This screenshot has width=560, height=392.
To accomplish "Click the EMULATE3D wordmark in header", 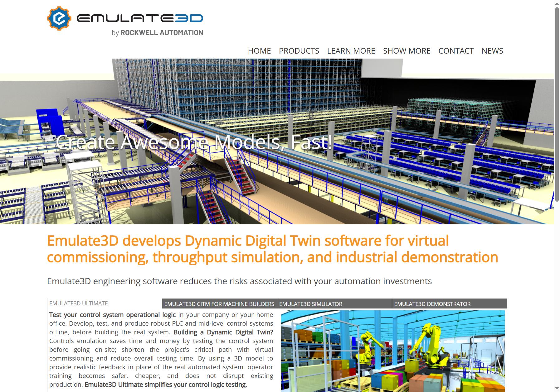I will point(140,18).
